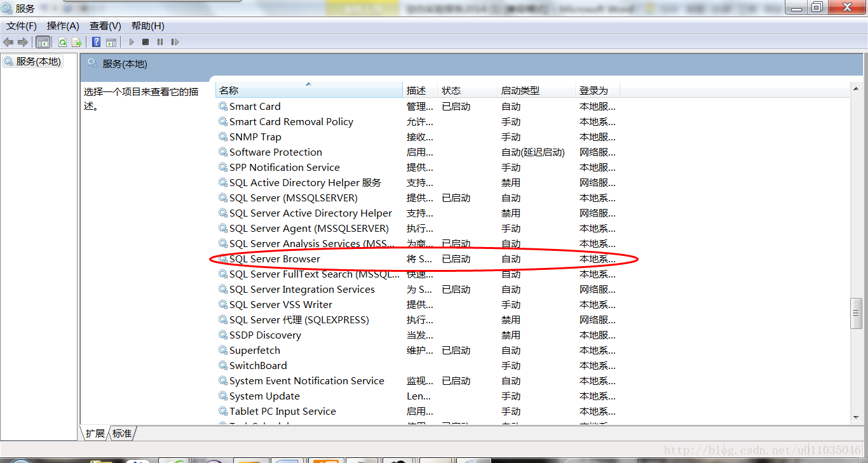Click the 监视... description of System Event Notification
Viewport: 868px width, 463px height.
point(420,381)
